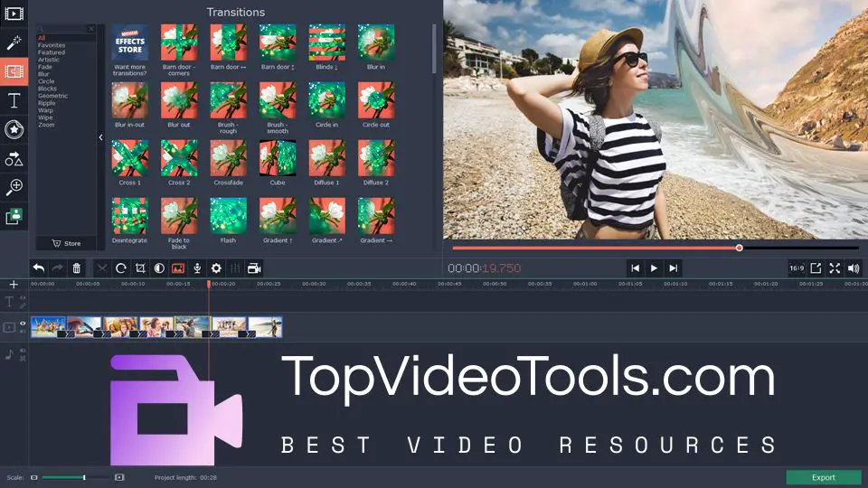Skip to next frame
868x488 pixels.
click(673, 268)
